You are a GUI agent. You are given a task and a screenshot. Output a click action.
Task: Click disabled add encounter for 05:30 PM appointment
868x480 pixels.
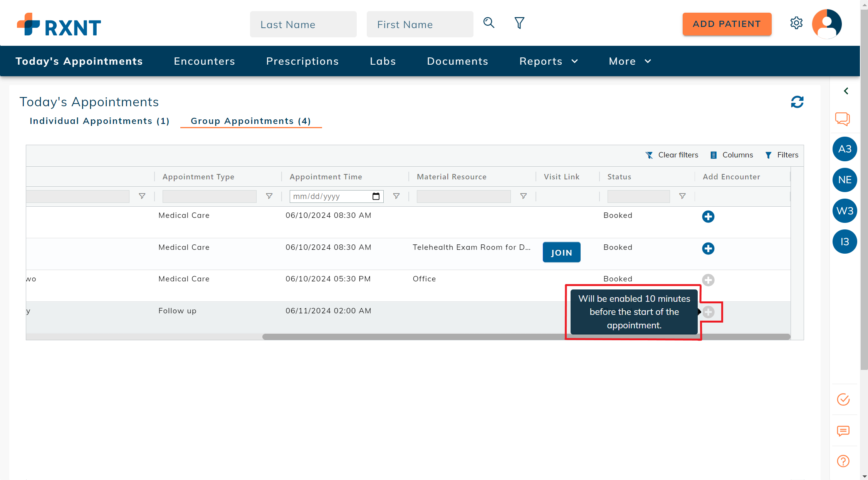[x=708, y=280]
